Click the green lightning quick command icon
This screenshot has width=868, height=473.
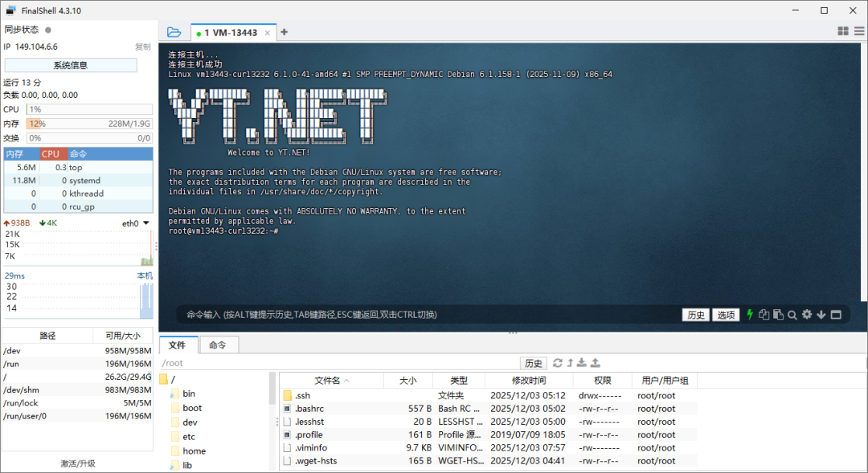click(750, 315)
